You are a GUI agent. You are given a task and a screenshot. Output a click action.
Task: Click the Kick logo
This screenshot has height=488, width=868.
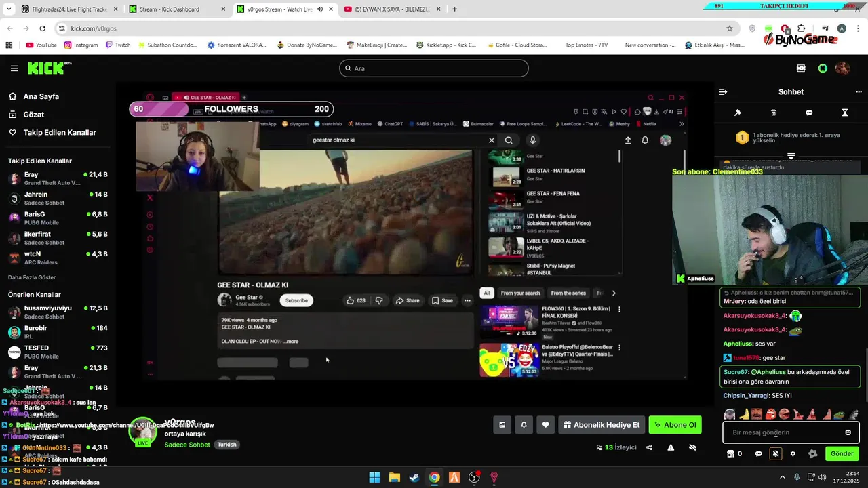(x=49, y=68)
